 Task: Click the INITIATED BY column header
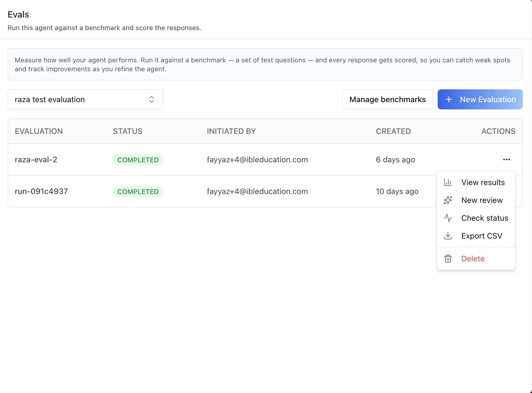tap(231, 131)
